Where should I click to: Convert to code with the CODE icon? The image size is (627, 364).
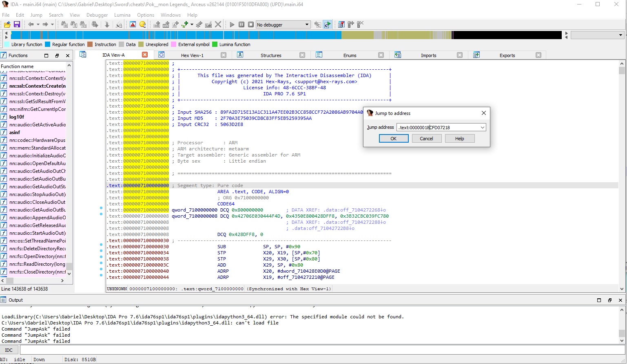[157, 24]
